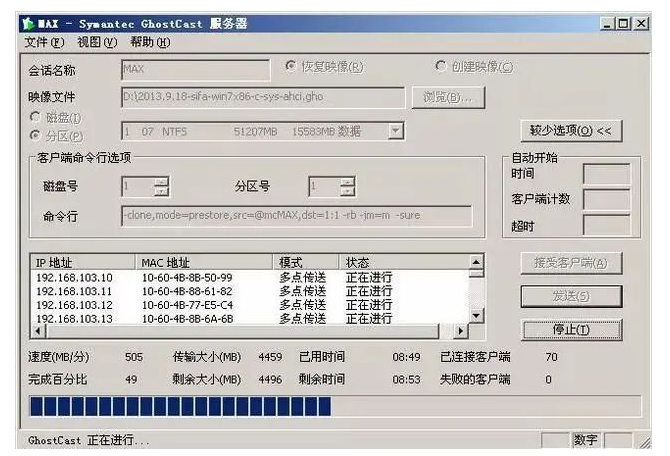This screenshot has width=670, height=456.
Task: Click the 停止 button to stop session
Action: coord(571,329)
